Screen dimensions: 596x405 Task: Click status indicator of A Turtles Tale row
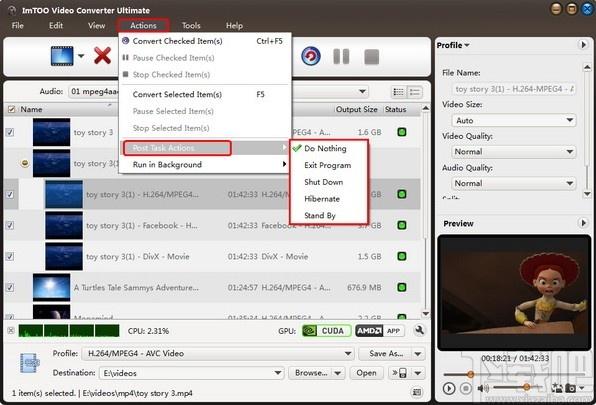(402, 287)
